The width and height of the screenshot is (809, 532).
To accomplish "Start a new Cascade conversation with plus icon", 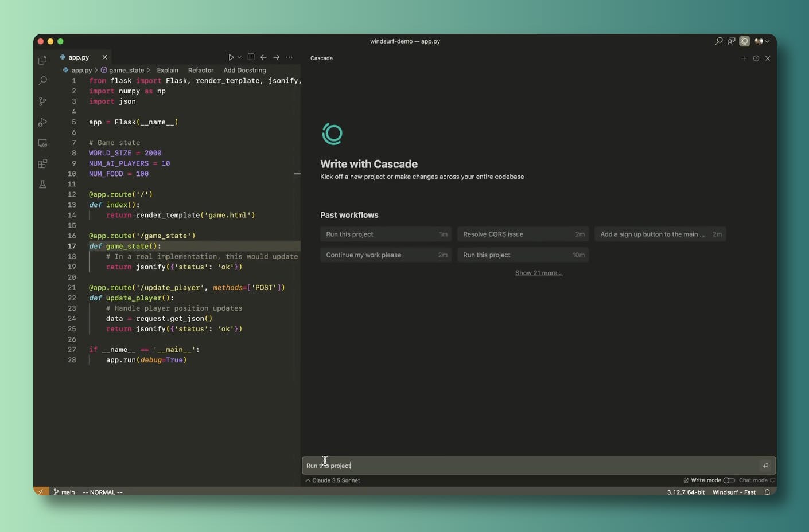I will [744, 58].
